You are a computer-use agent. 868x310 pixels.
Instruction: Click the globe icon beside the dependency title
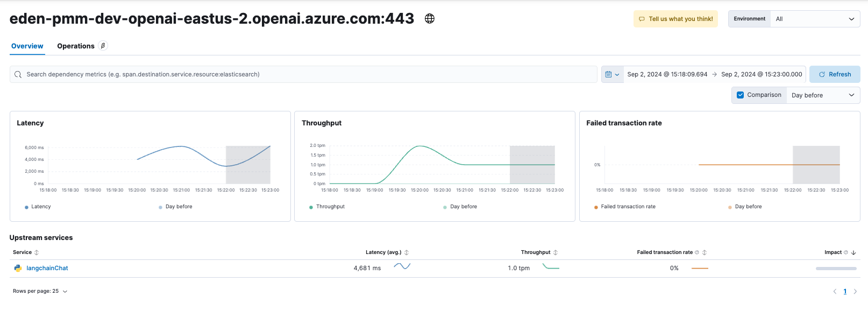430,19
